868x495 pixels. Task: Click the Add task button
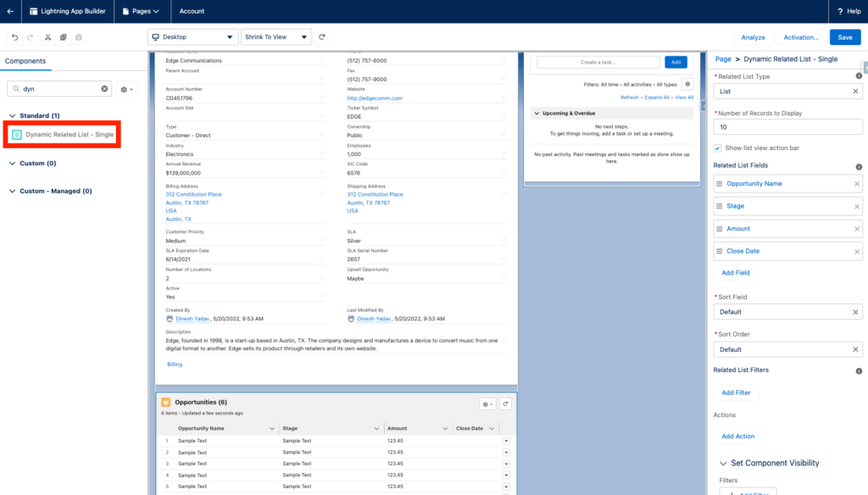pyautogui.click(x=676, y=62)
